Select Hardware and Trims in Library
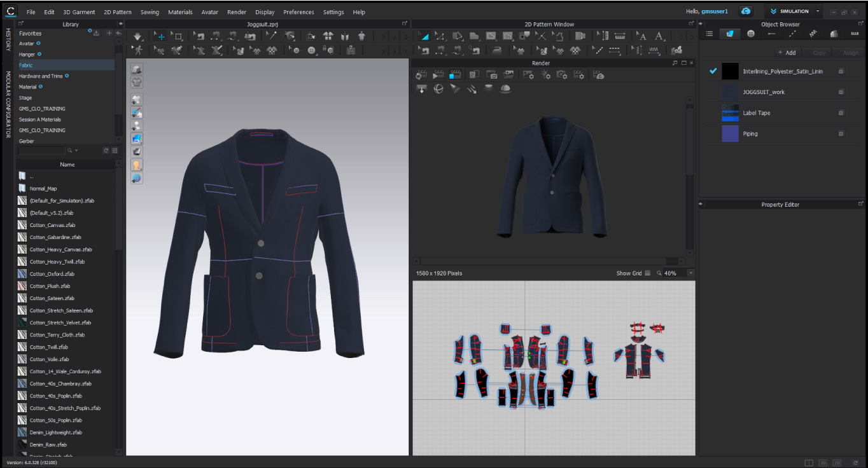 pyautogui.click(x=40, y=76)
